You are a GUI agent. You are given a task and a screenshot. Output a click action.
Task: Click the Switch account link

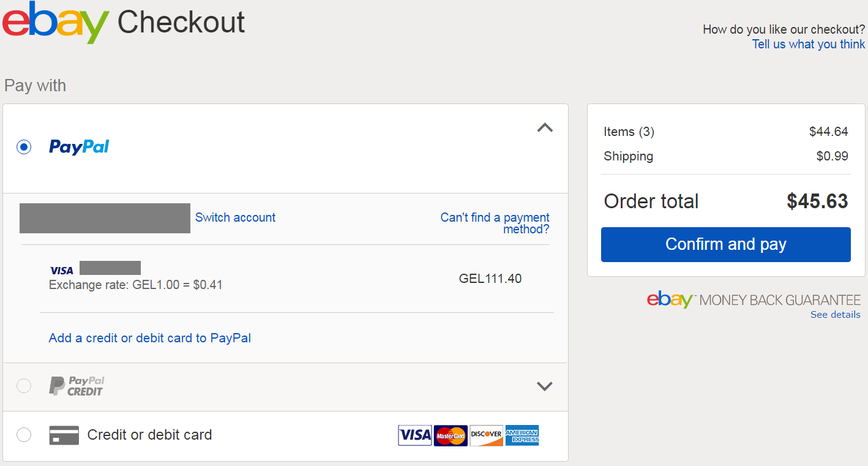point(235,217)
